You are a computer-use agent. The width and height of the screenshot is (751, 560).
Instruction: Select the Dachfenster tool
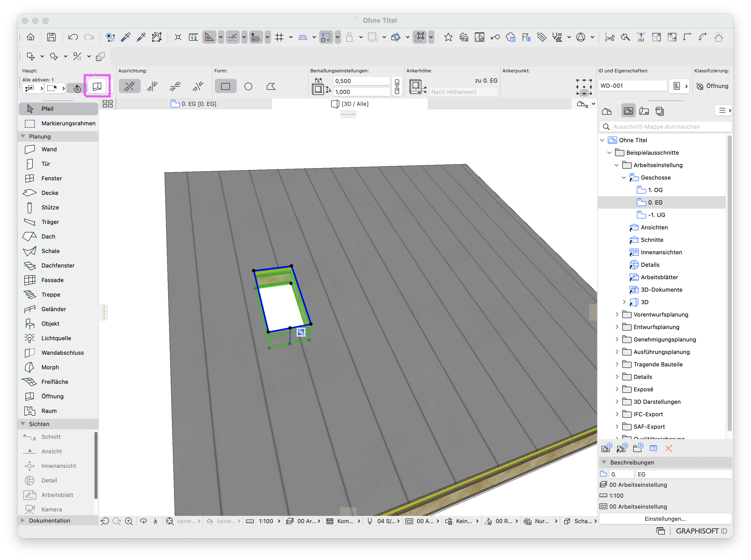tap(58, 266)
